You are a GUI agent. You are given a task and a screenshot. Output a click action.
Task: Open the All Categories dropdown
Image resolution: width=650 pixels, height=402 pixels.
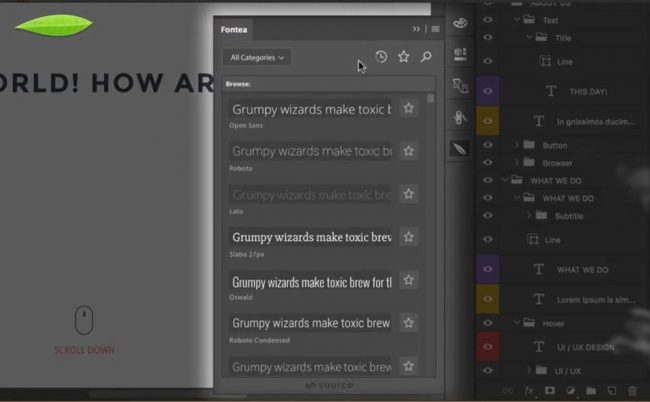pyautogui.click(x=257, y=57)
